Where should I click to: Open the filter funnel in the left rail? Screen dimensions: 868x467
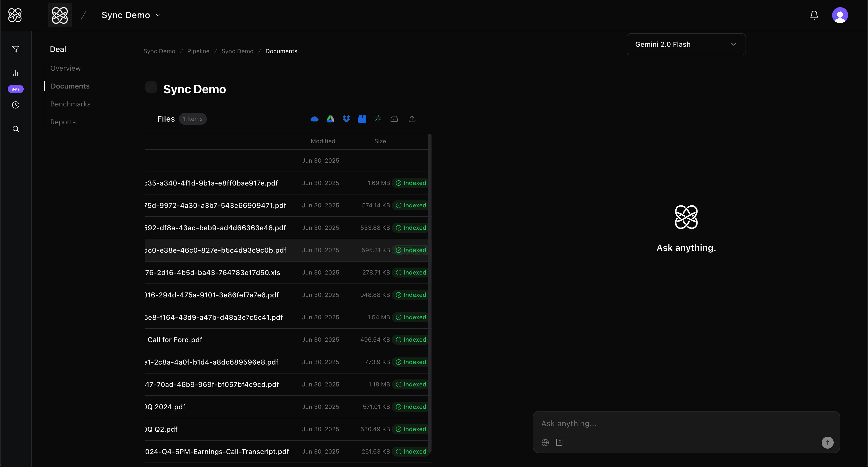15,49
